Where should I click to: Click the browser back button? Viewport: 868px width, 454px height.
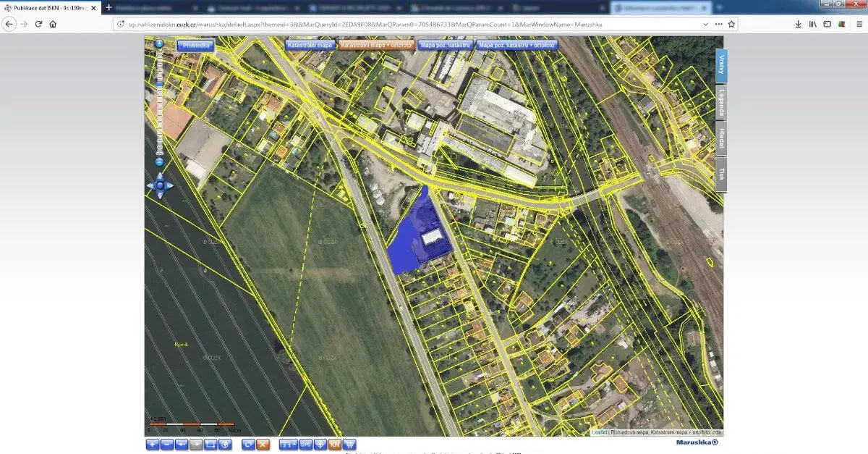(9, 24)
